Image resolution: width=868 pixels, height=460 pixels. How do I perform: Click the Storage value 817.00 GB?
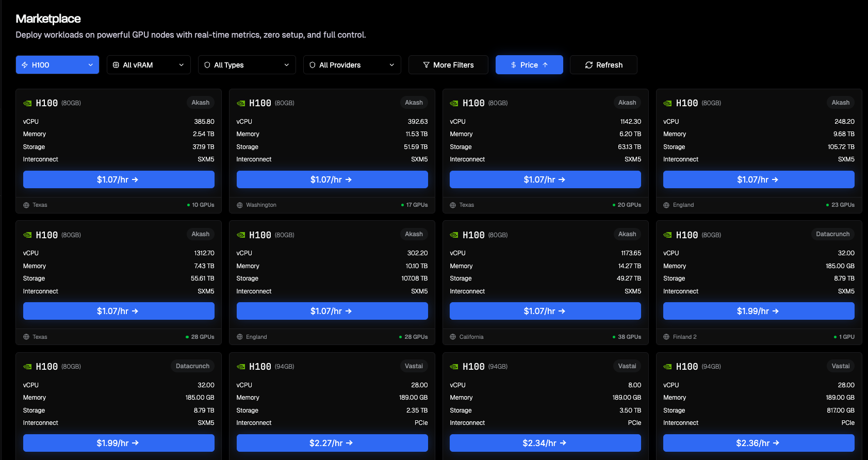pyautogui.click(x=840, y=410)
